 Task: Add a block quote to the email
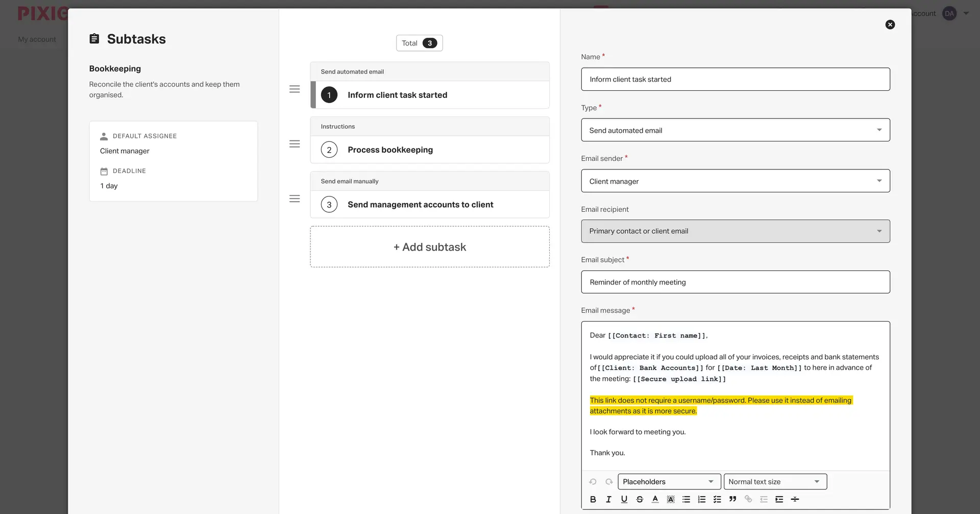point(732,499)
